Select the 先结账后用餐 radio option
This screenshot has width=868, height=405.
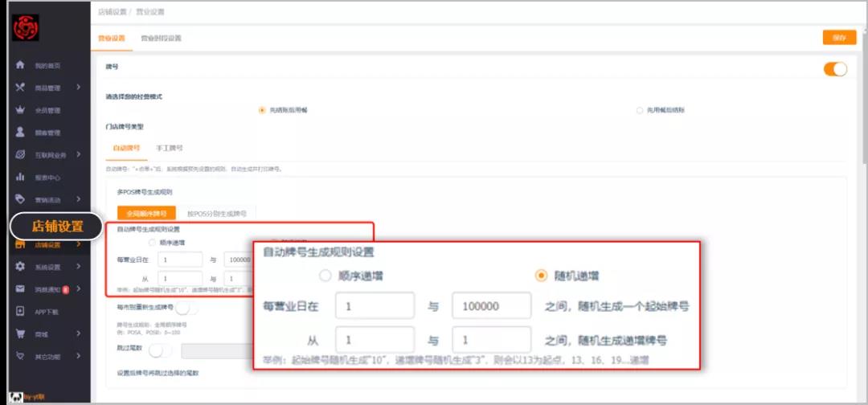(262, 110)
